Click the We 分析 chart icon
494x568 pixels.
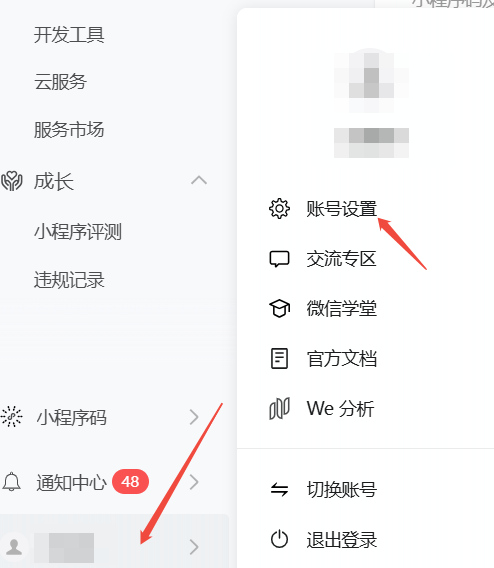click(279, 409)
